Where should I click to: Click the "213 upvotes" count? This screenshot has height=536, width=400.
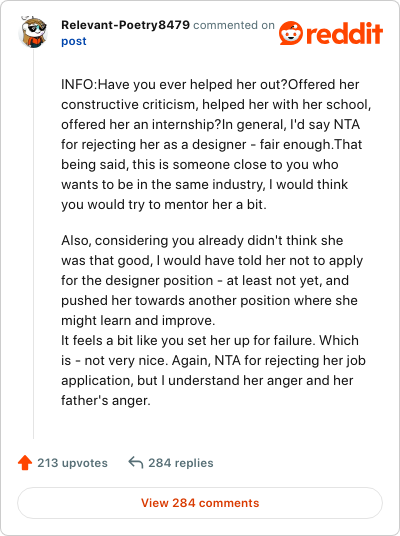pyautogui.click(x=72, y=463)
